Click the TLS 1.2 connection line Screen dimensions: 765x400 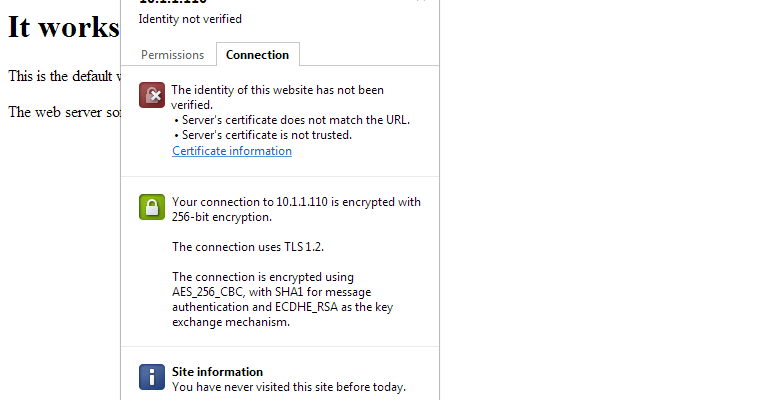(248, 247)
